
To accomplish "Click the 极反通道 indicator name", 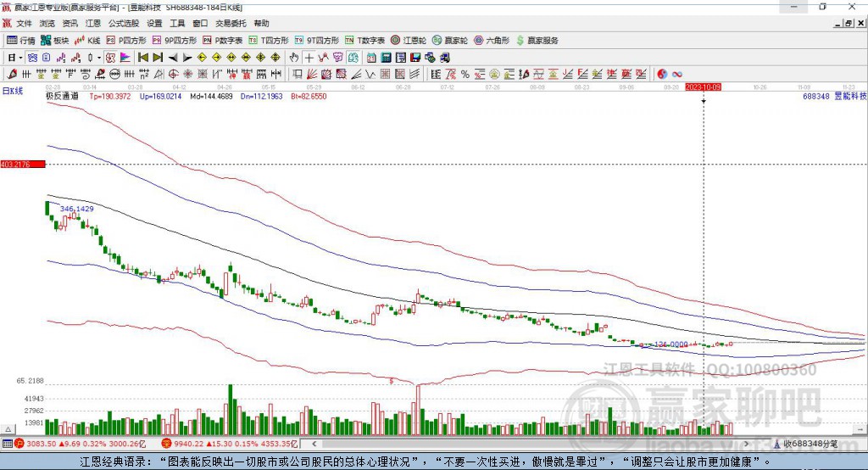I will [62, 96].
